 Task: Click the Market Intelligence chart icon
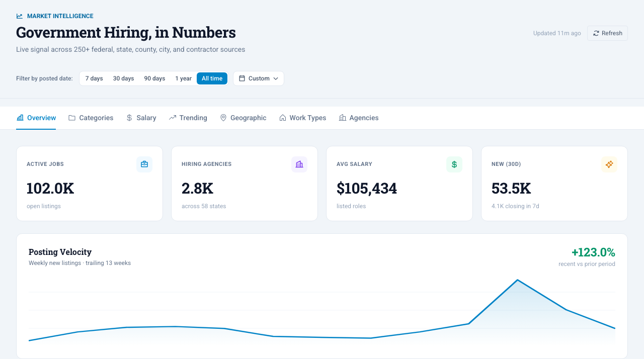(x=20, y=16)
